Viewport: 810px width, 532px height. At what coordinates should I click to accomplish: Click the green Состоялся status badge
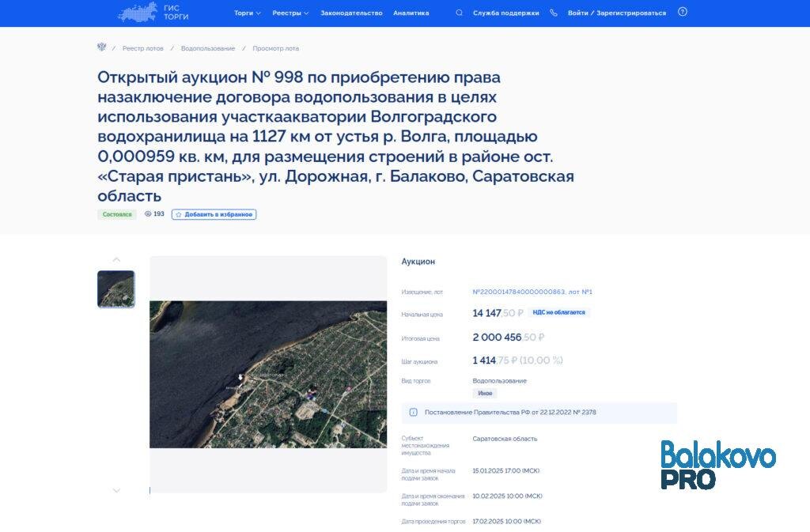(116, 214)
